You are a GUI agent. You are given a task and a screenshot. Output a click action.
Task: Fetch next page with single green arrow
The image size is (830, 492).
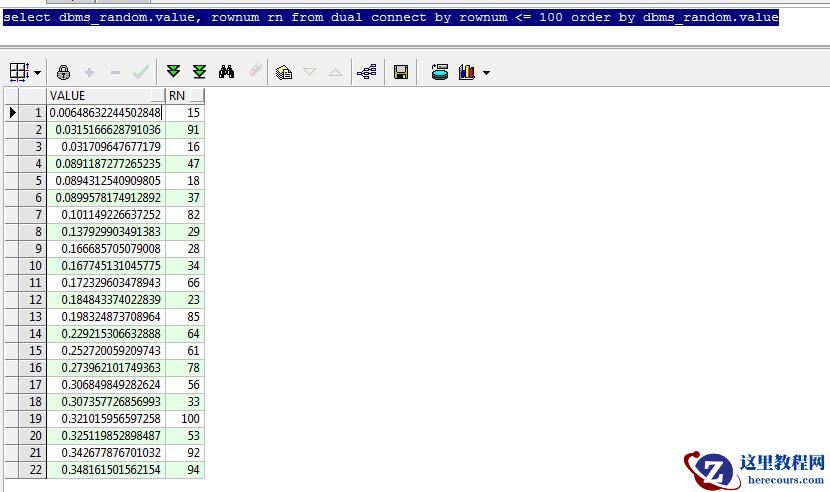point(173,71)
